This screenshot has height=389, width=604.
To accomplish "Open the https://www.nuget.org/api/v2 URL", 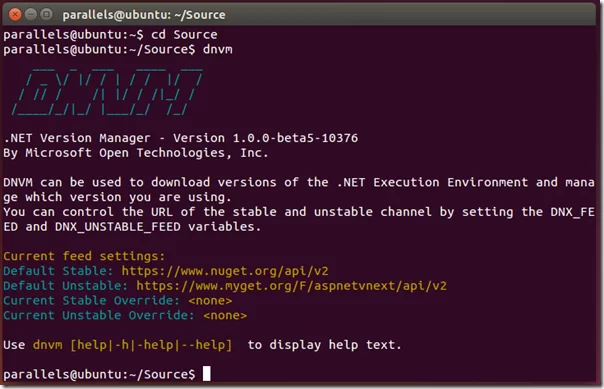I will pyautogui.click(x=225, y=271).
